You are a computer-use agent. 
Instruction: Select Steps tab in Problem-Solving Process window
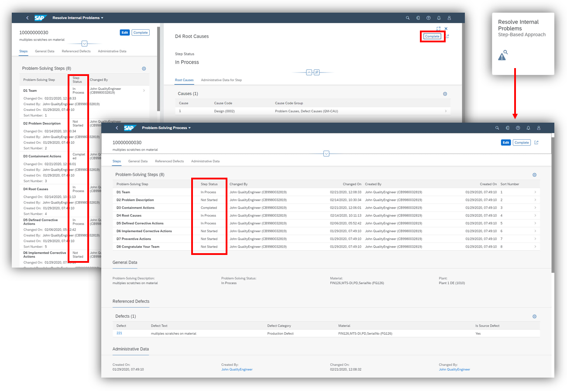117,162
